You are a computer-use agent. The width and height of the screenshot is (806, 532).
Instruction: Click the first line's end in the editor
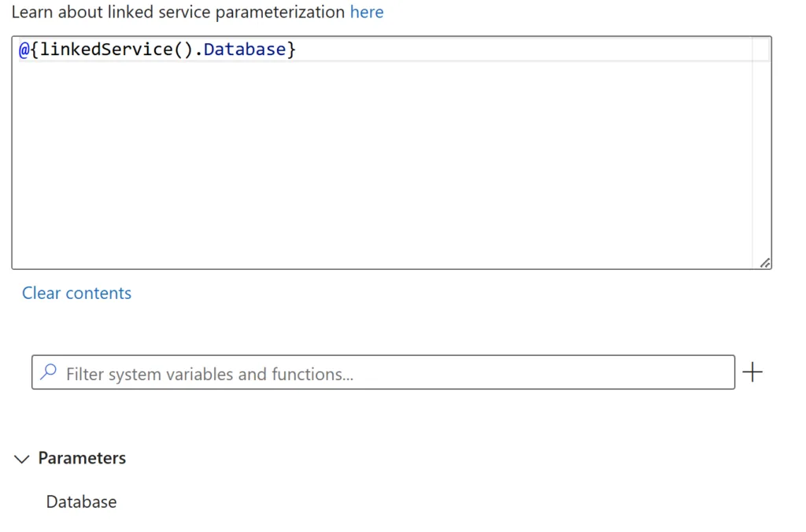514,50
